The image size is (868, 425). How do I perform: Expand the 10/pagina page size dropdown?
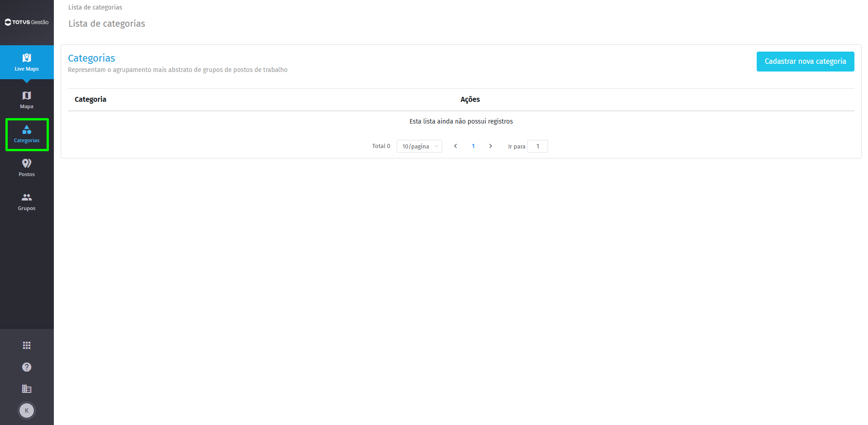point(420,146)
